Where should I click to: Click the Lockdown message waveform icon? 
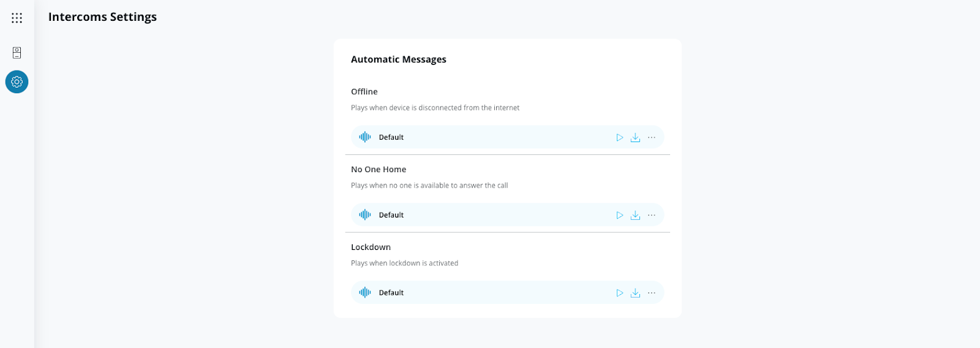[x=365, y=293]
